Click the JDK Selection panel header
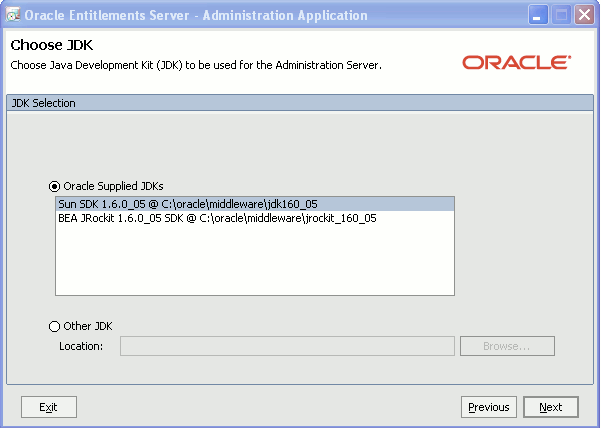Image resolution: width=601 pixels, height=428 pixels. click(x=300, y=103)
